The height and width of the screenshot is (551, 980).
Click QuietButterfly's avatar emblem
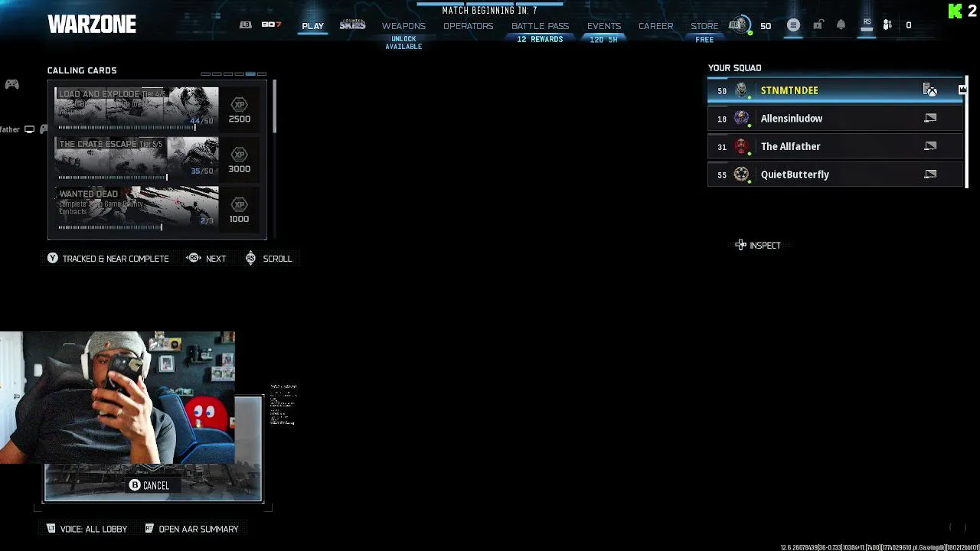coord(741,174)
